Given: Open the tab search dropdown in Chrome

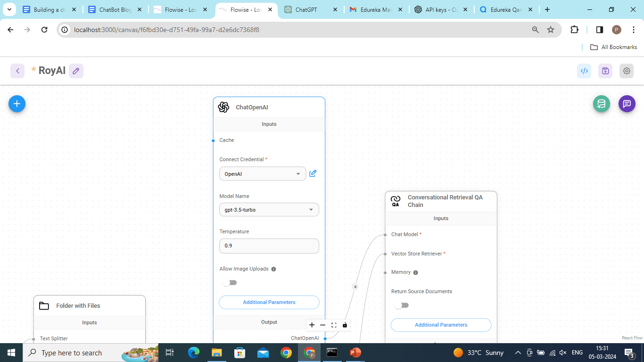Looking at the screenshot, I should [9, 9].
